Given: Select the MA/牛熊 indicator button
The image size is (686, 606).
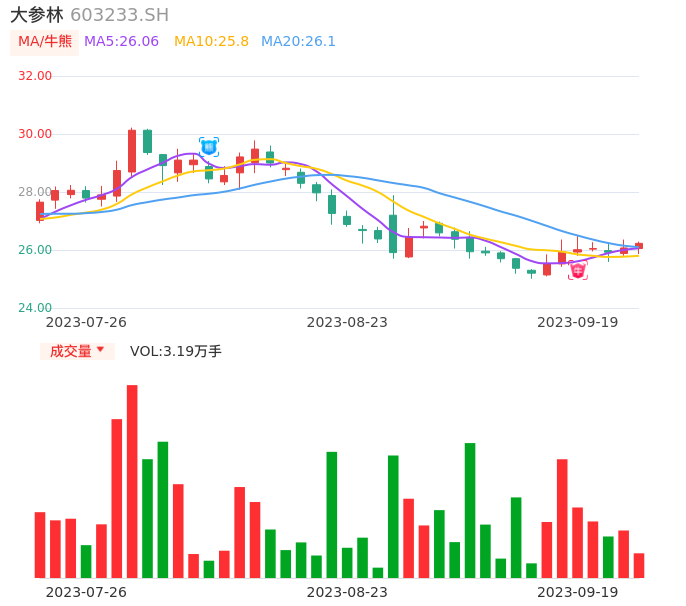Looking at the screenshot, I should pos(45,42).
